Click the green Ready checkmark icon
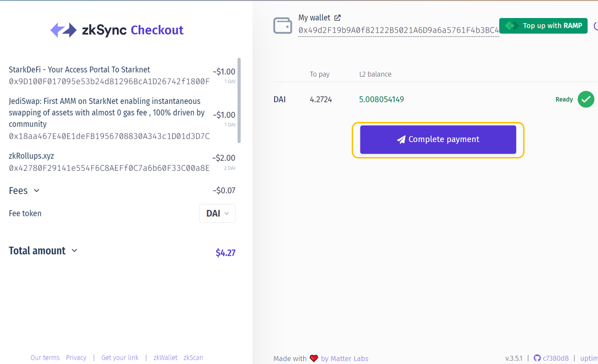 coord(586,99)
